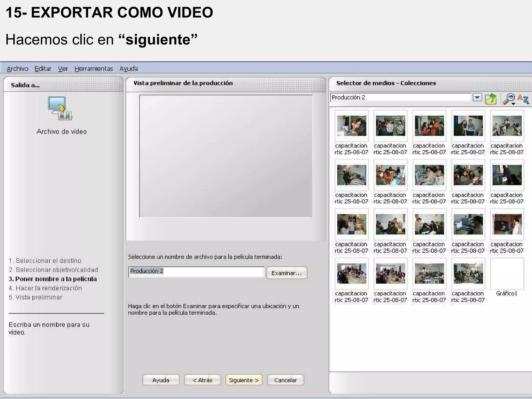The image size is (532, 399).
Task: Click step 4. Hacer la renderización
Action: coord(45,288)
